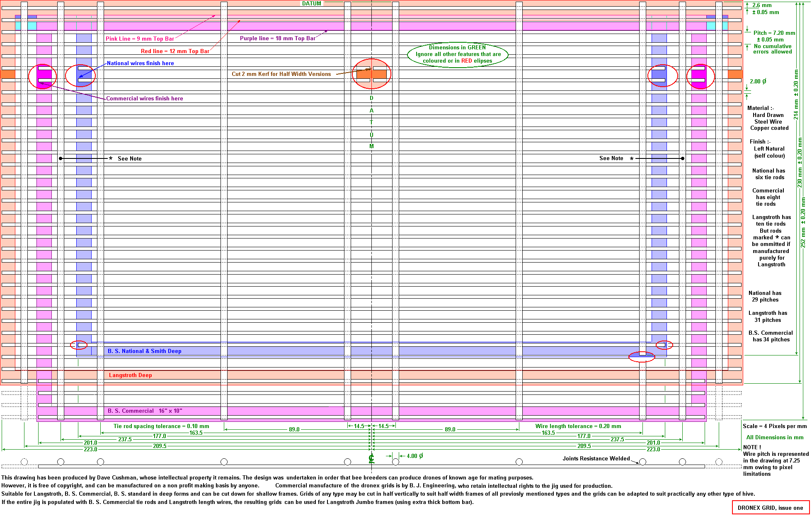This screenshot has height=516, width=812.
Task: Click the green 'Dimensions in GREEN' ellipse note
Action: 458,54
